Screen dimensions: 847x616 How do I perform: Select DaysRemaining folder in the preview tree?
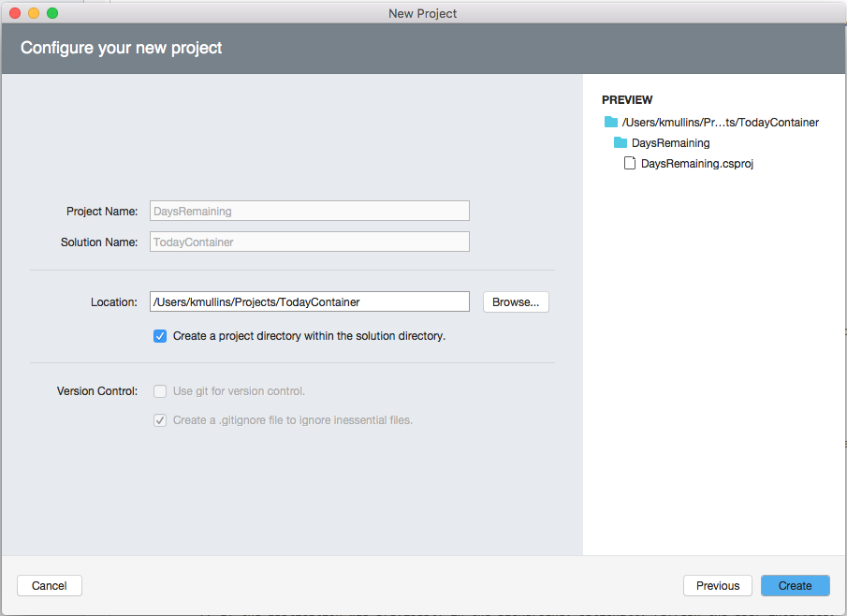(x=670, y=142)
